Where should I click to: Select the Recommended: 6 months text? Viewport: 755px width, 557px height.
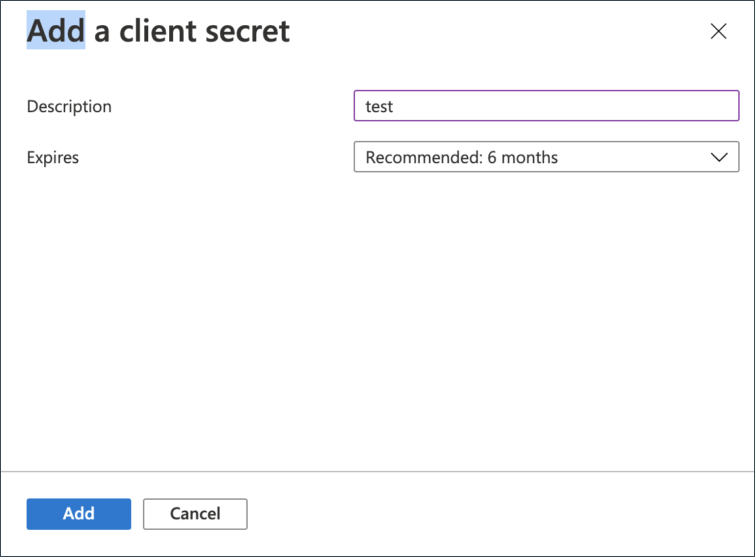(461, 157)
